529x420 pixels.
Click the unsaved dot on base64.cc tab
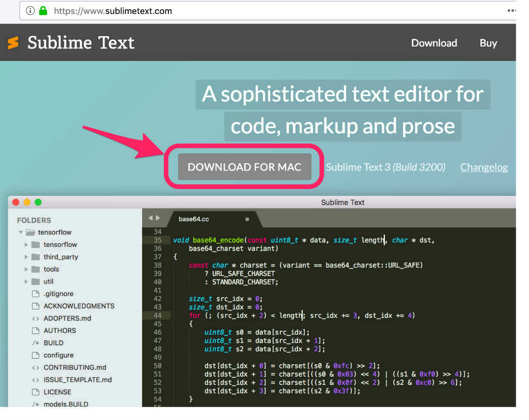tap(247, 219)
